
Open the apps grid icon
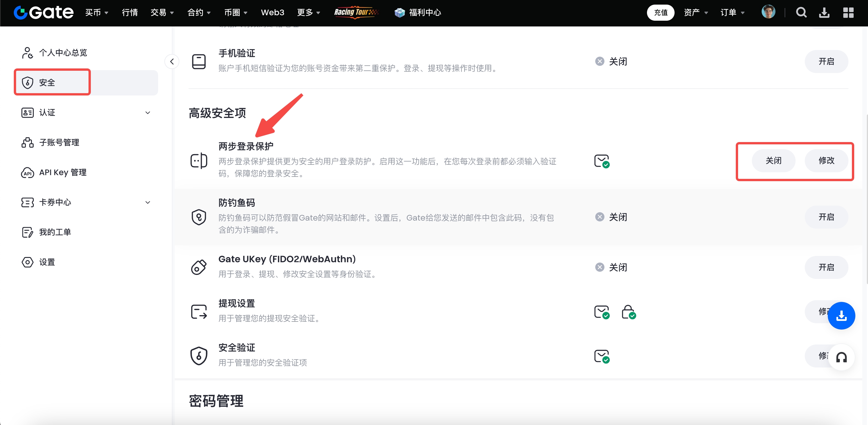click(848, 13)
